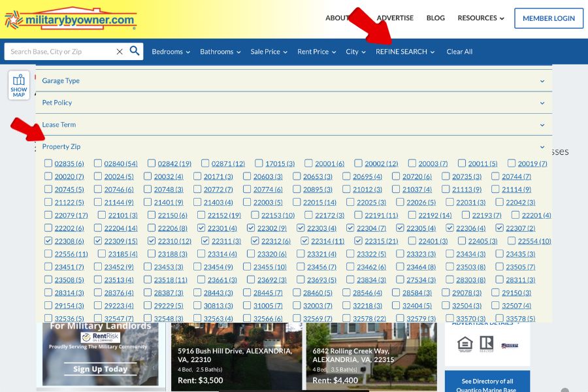The height and width of the screenshot is (392, 588).
Task: Open the RESOURCES menu
Action: (x=480, y=18)
